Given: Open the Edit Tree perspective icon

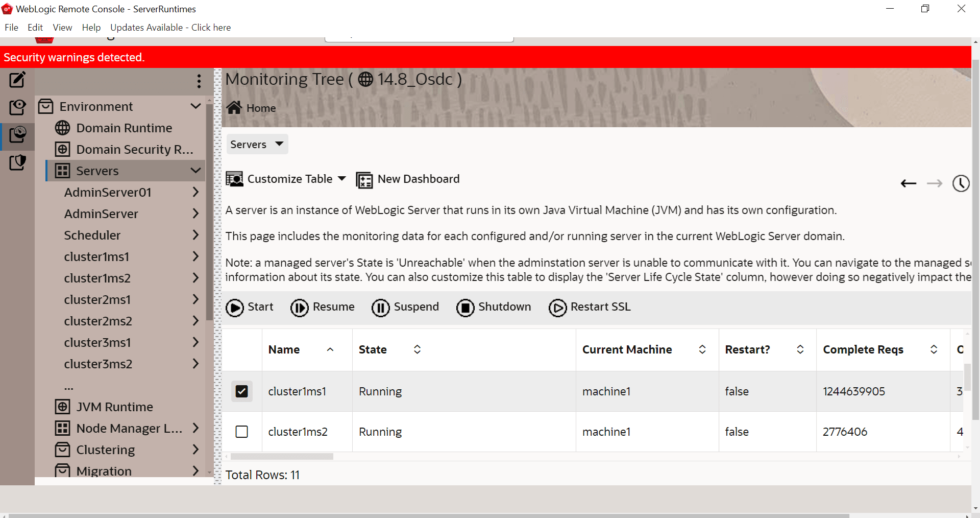Looking at the screenshot, I should (17, 80).
